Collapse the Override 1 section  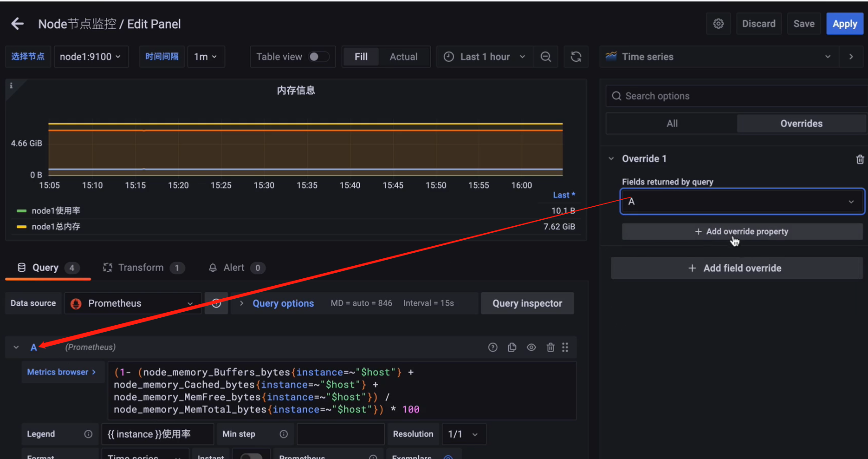pos(611,158)
